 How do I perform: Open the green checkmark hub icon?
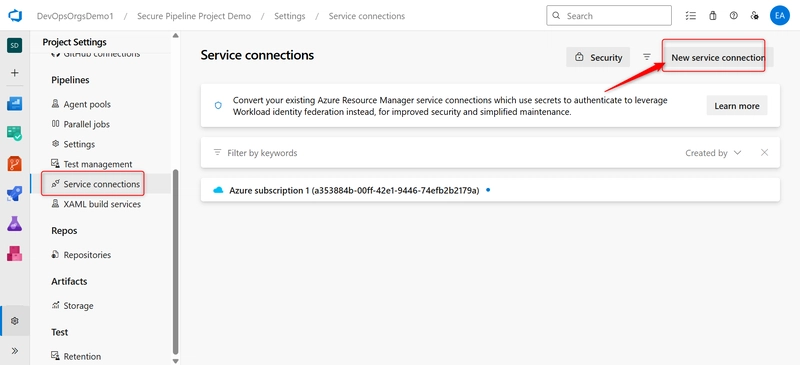[14, 134]
